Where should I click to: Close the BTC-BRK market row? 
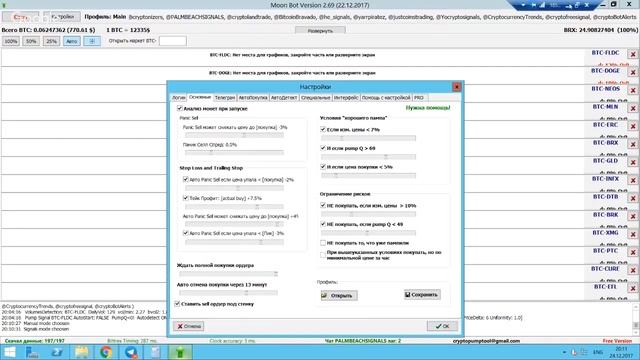tap(633, 216)
